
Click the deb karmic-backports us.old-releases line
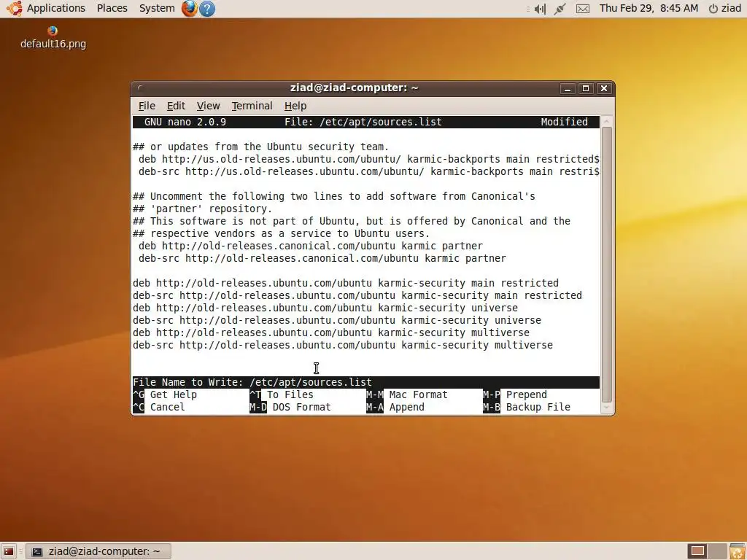pyautogui.click(x=368, y=159)
